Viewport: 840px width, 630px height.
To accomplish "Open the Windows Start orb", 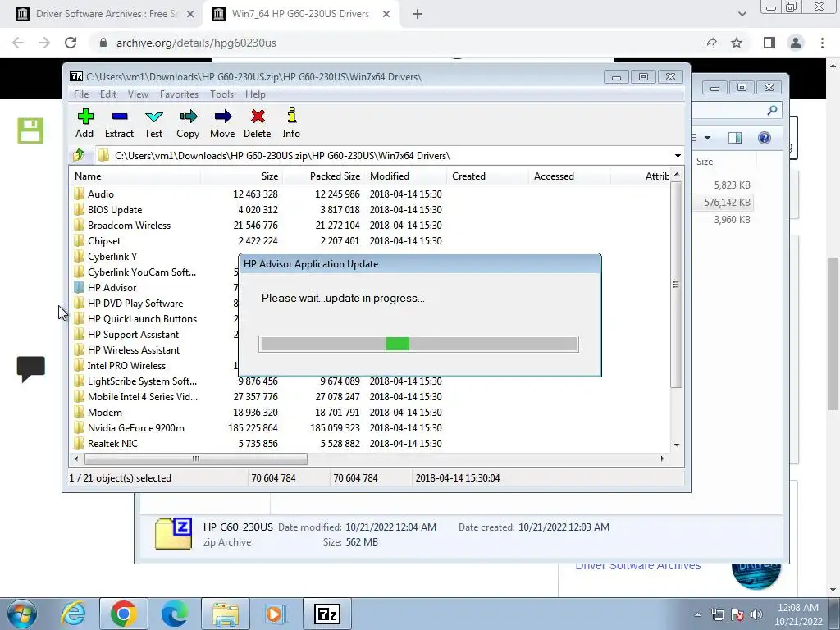I will click(22, 614).
